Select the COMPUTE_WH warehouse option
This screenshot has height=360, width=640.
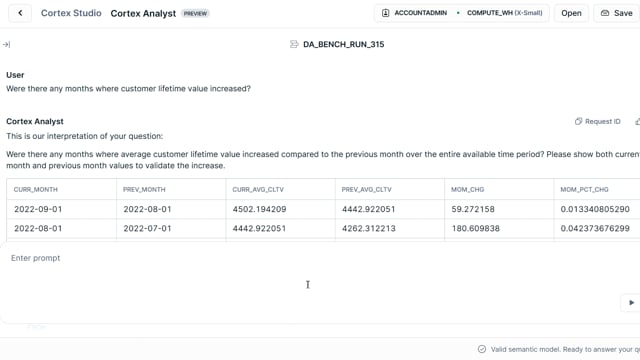504,13
